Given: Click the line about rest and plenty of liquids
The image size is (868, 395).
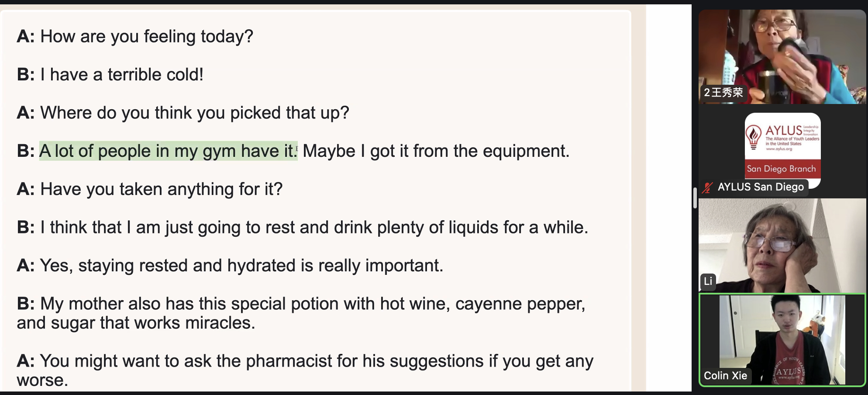Looking at the screenshot, I should 314,228.
